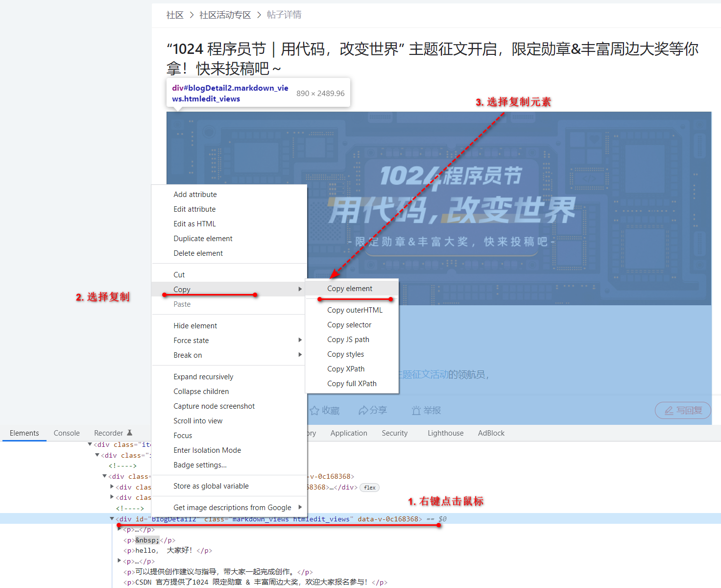721x588 pixels.
Task: Open the "Break on" submenu arrow
Action: click(x=300, y=355)
